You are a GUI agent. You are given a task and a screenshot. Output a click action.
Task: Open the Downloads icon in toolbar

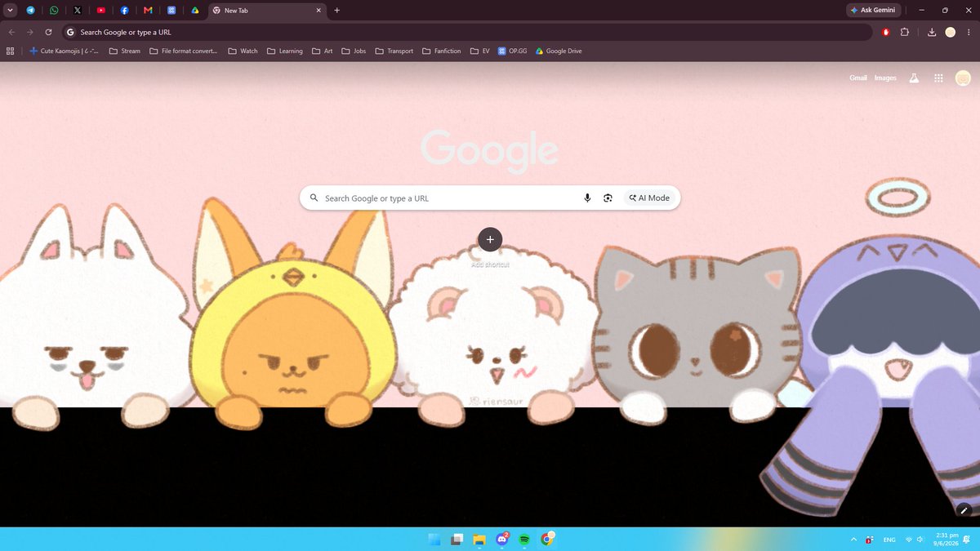tap(932, 32)
